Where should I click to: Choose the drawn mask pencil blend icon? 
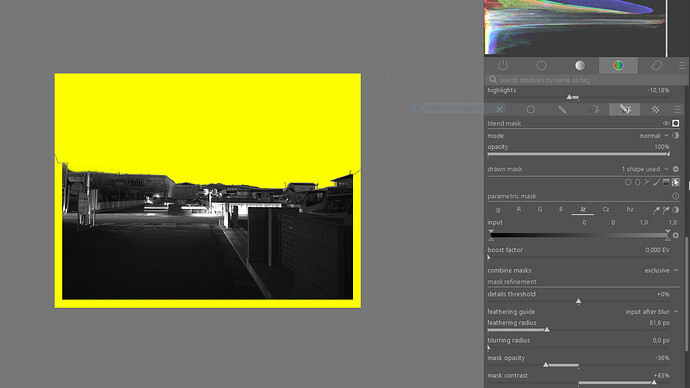pyautogui.click(x=562, y=110)
